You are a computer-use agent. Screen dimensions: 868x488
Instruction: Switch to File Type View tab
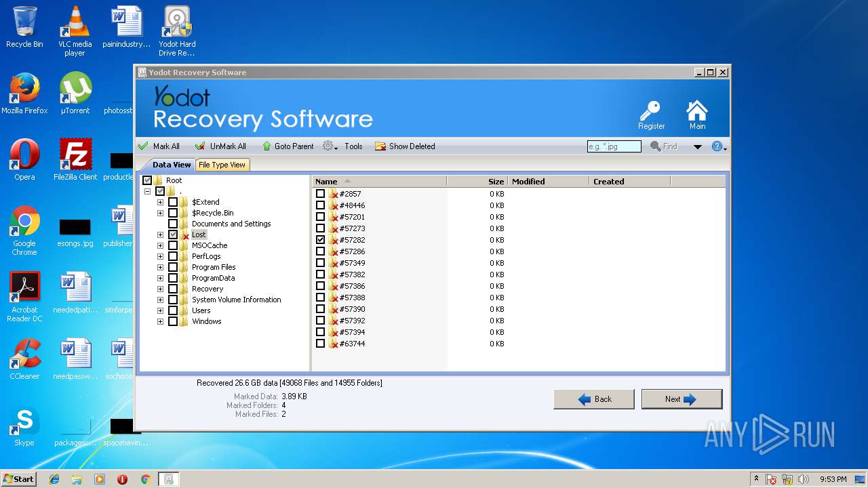point(222,165)
